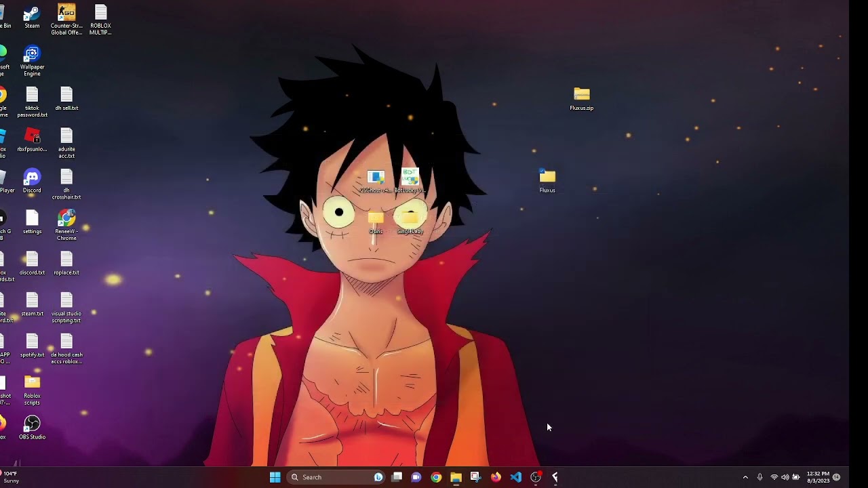868x488 pixels.
Task: Open the Chat (Teams) taskbar icon
Action: click(416, 477)
